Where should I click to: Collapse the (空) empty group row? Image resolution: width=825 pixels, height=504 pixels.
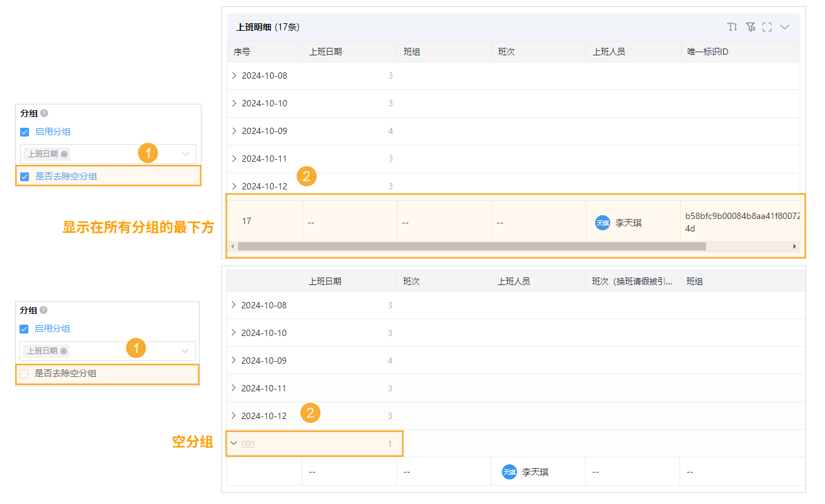pos(234,444)
